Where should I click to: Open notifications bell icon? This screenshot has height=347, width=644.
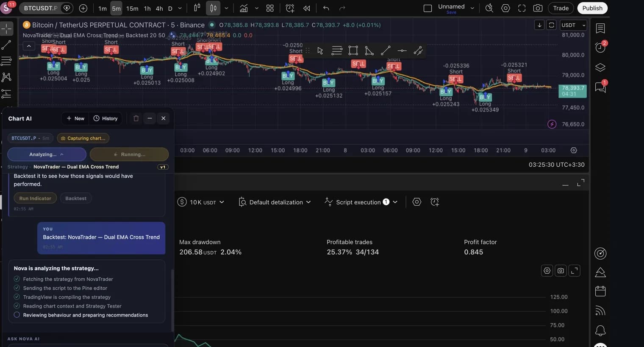[x=600, y=330]
